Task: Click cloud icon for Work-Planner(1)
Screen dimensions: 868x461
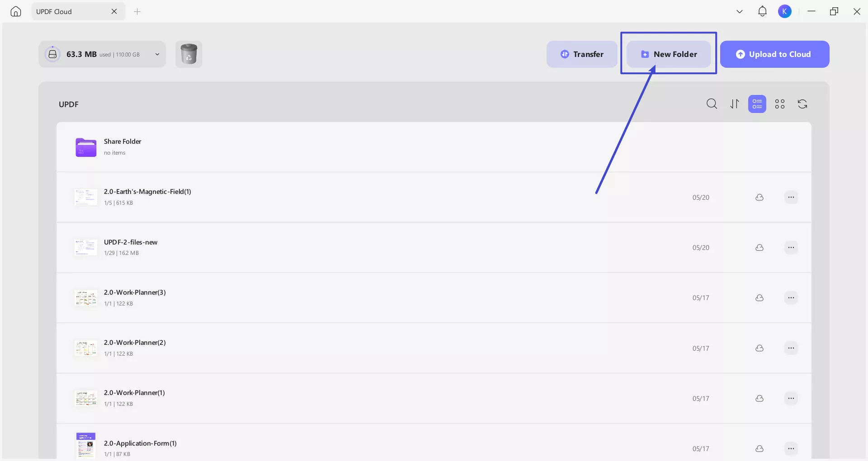Action: click(x=759, y=398)
